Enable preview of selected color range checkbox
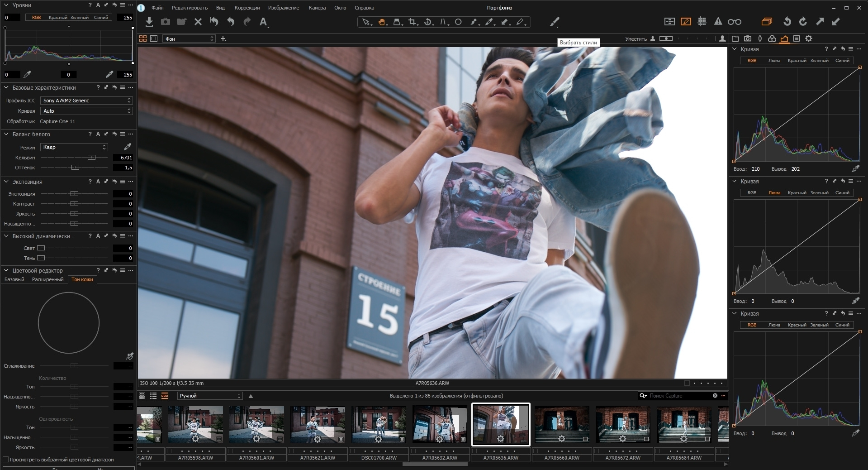The image size is (868, 470). (6, 460)
